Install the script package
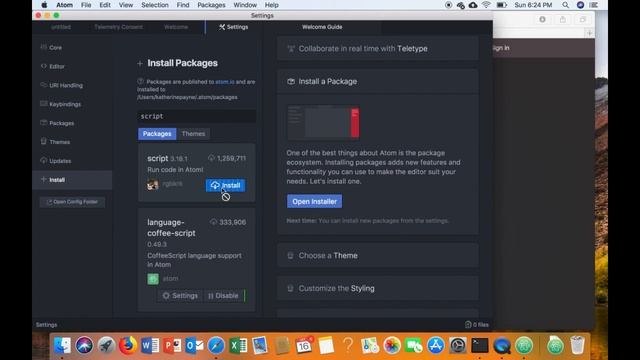This screenshot has height=360, width=640. point(225,185)
